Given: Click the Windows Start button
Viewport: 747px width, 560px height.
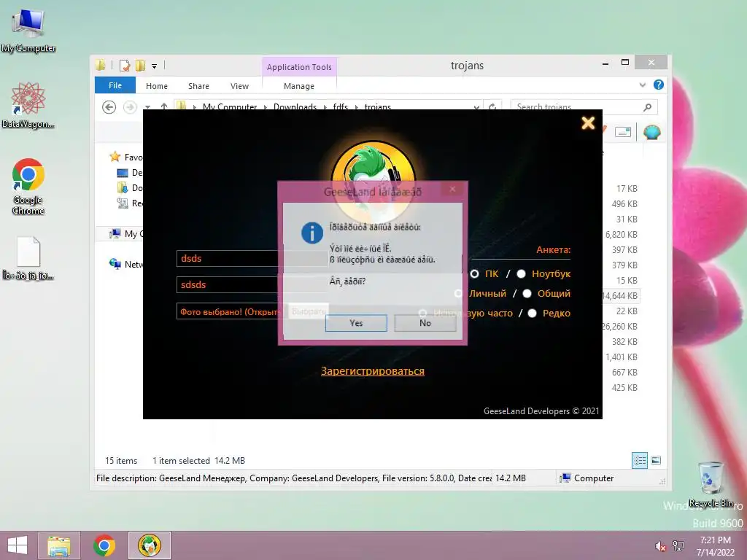Looking at the screenshot, I should click(x=18, y=545).
